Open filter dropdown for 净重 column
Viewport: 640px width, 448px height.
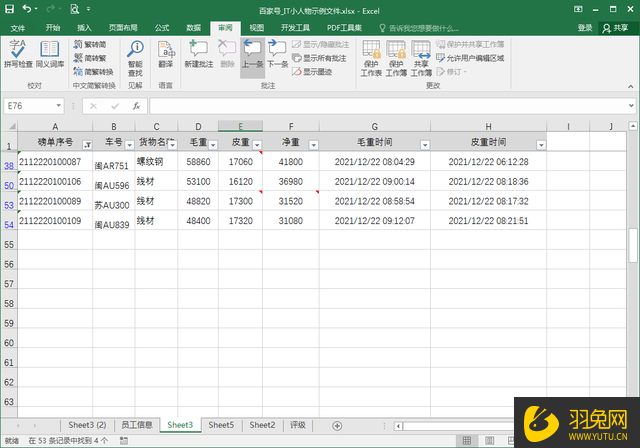point(313,145)
